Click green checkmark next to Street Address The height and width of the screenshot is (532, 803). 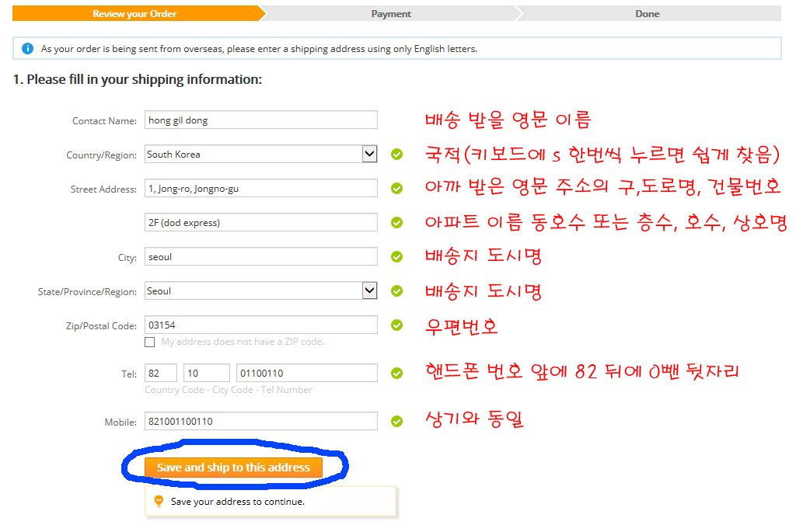[x=396, y=189]
